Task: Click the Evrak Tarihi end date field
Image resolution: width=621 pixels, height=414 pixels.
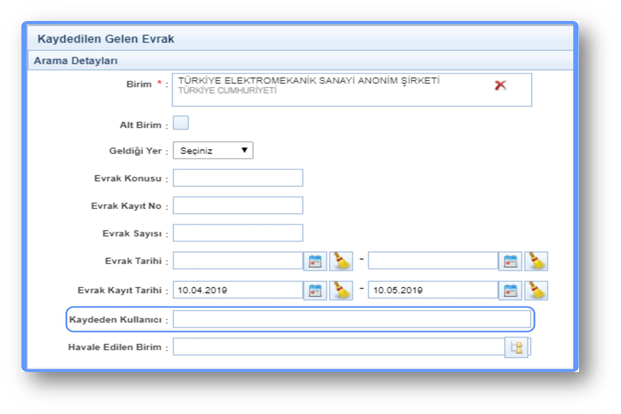Action: coord(433,261)
